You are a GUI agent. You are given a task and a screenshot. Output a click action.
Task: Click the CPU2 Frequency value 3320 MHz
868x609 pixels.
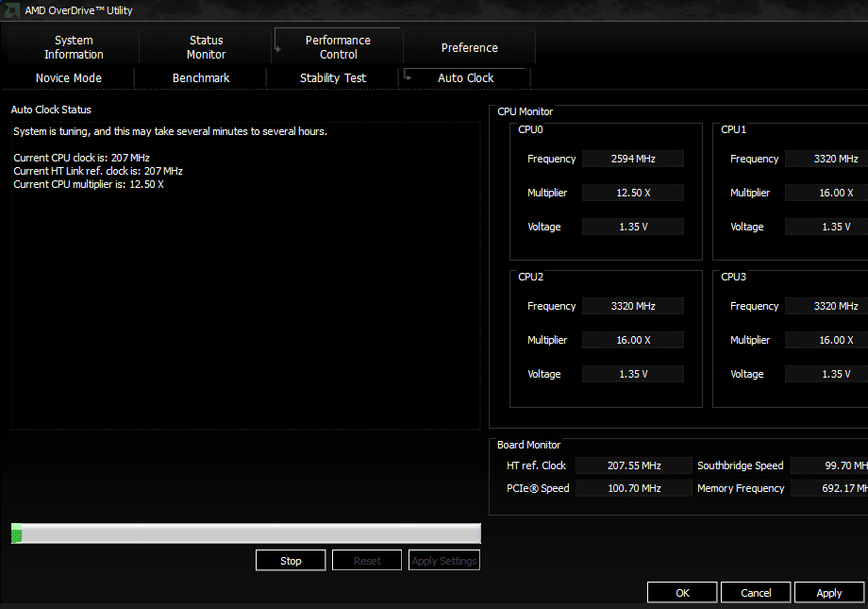[x=633, y=306]
